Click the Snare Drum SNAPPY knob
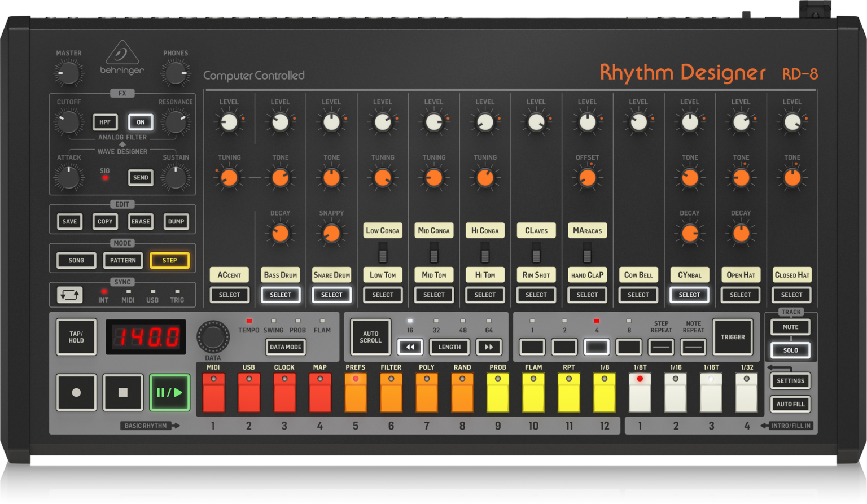 point(332,233)
